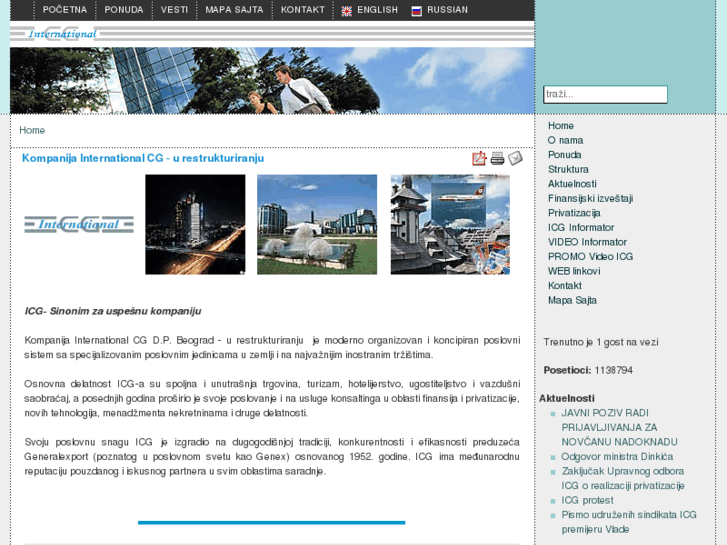Click the 'ICG- Sinonim za uspešnu kompaniju' heading
Image resolution: width=727 pixels, height=545 pixels.
click(113, 311)
